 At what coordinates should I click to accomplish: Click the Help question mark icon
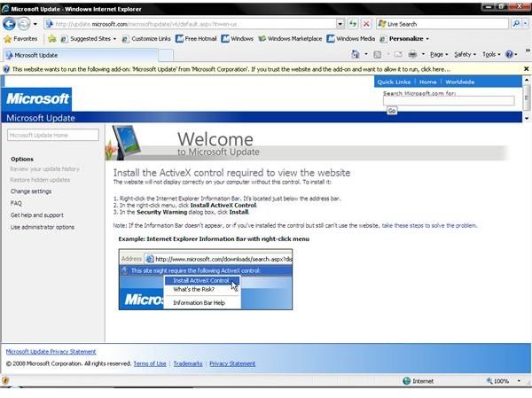pyautogui.click(x=509, y=54)
